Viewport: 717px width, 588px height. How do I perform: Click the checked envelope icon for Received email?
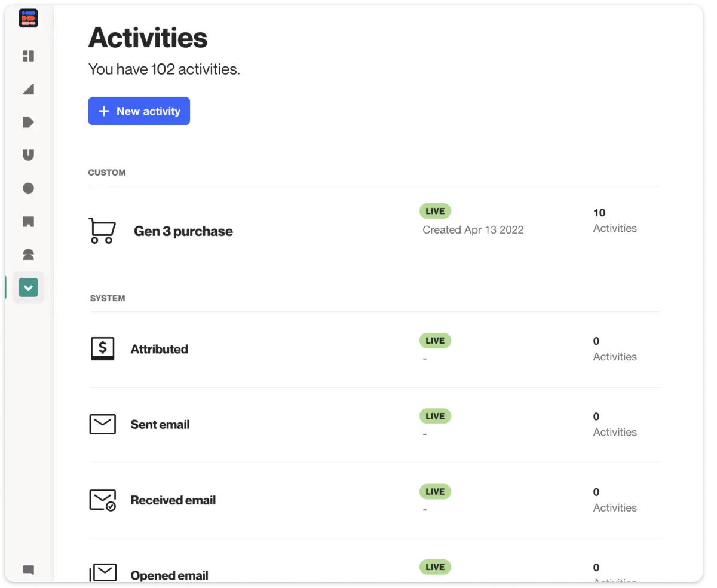coord(102,500)
